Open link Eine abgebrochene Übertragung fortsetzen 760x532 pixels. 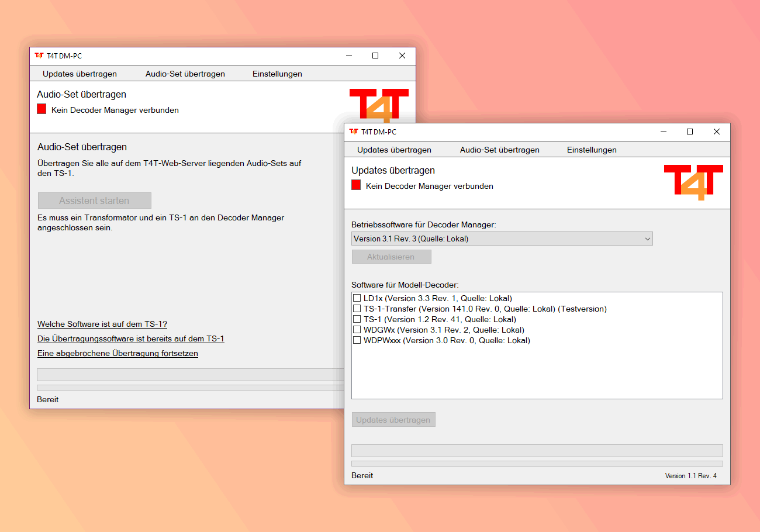point(118,353)
